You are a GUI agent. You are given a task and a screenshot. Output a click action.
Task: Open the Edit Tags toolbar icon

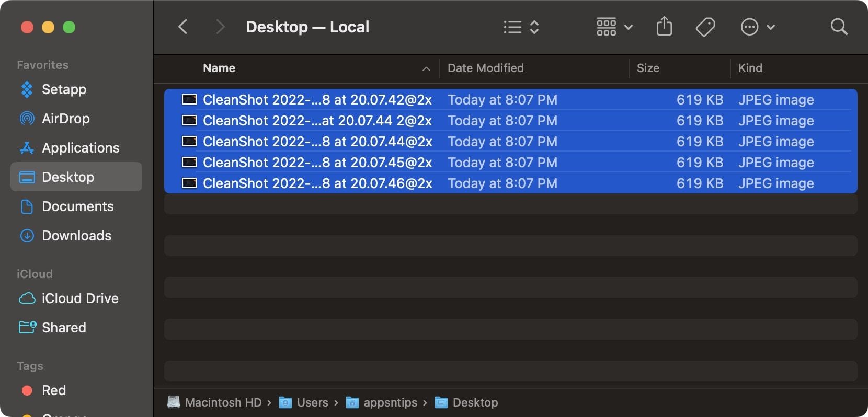coord(705,27)
